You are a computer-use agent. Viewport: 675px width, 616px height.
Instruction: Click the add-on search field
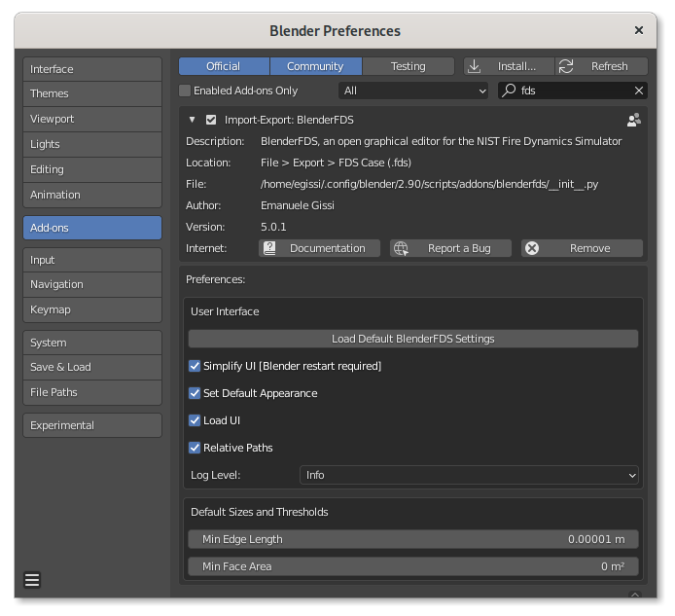point(573,91)
